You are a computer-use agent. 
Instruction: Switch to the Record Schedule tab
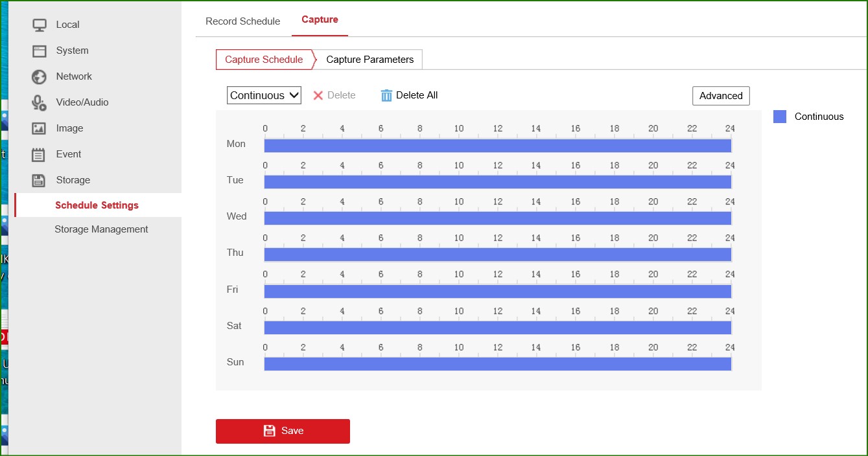[242, 21]
